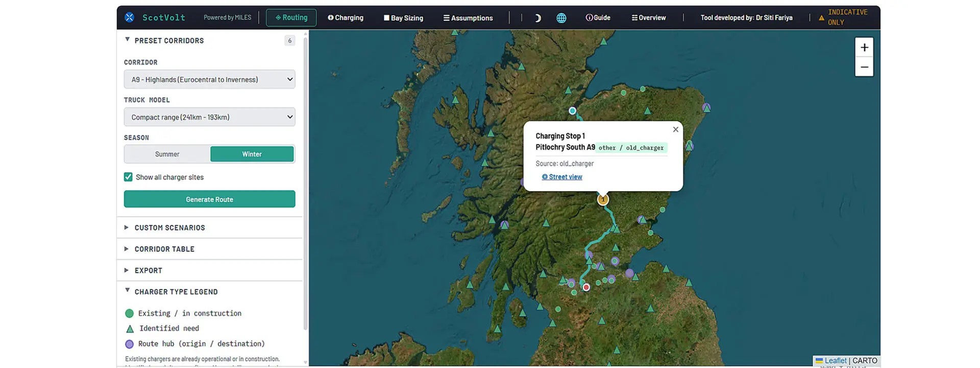Collapse the Preset Corridors section
Screen dimensions: 980x368
click(x=210, y=40)
